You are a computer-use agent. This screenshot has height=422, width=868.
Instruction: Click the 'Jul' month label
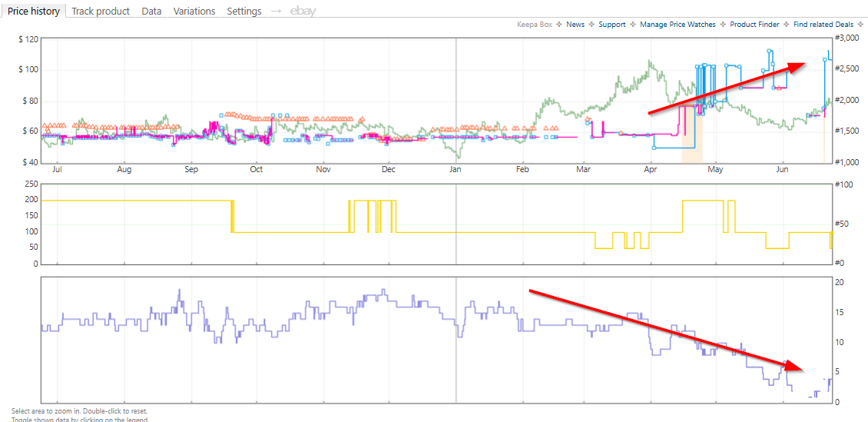coord(57,169)
